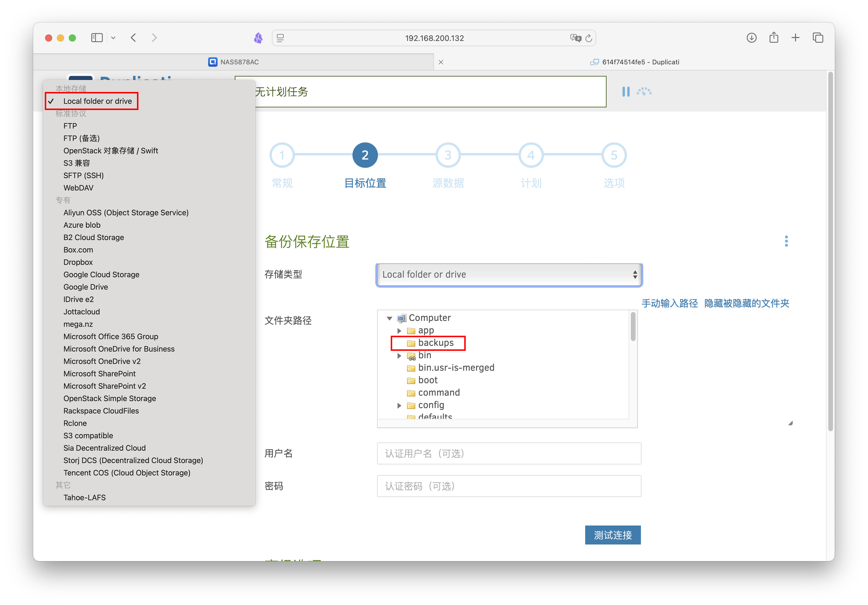Pick Aliyun OSS (Object Storage Service)

[126, 213]
